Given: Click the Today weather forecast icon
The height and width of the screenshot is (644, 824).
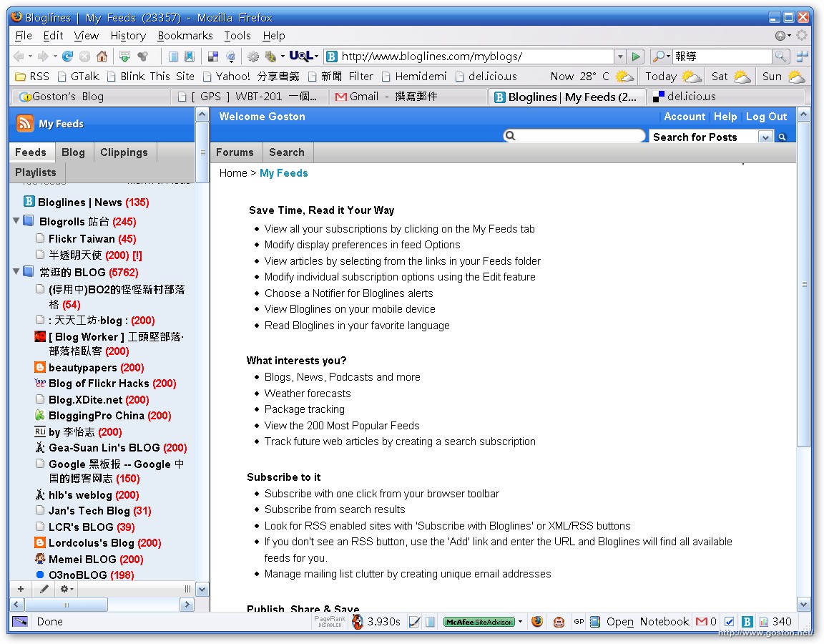Looking at the screenshot, I should tap(692, 77).
